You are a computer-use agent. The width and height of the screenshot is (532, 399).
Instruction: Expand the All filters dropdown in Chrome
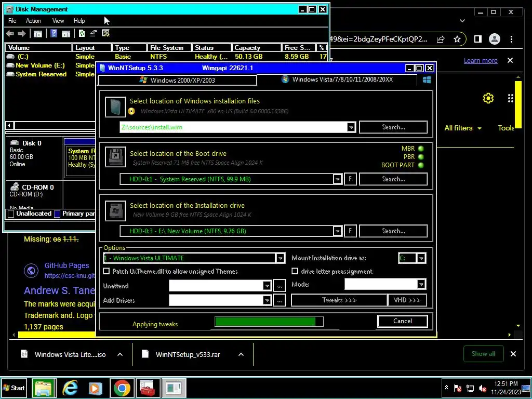pos(463,128)
